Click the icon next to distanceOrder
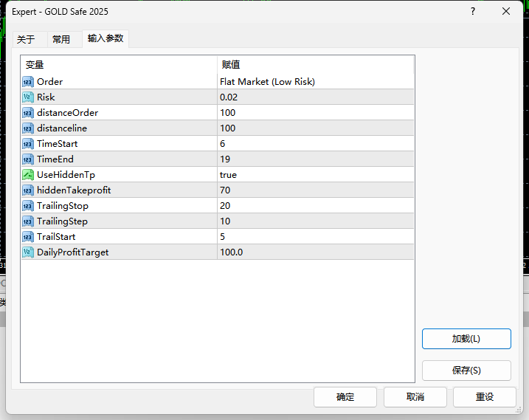The height and width of the screenshot is (420, 529). click(28, 113)
